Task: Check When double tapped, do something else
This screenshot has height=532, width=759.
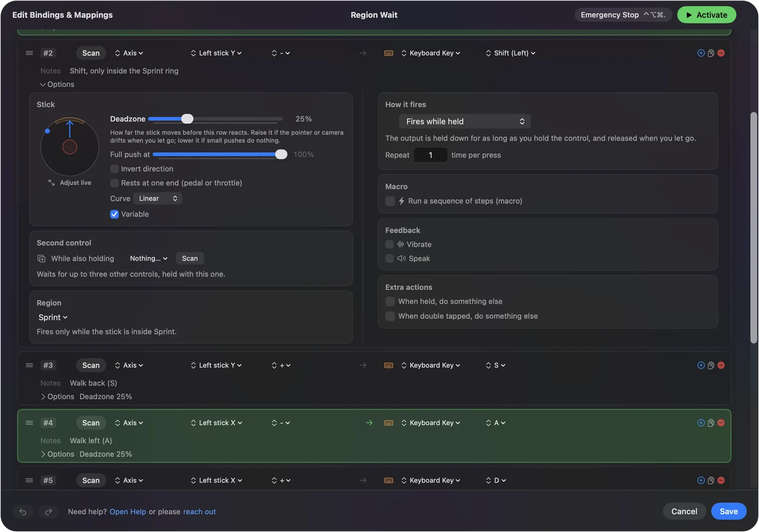Action: [x=390, y=316]
